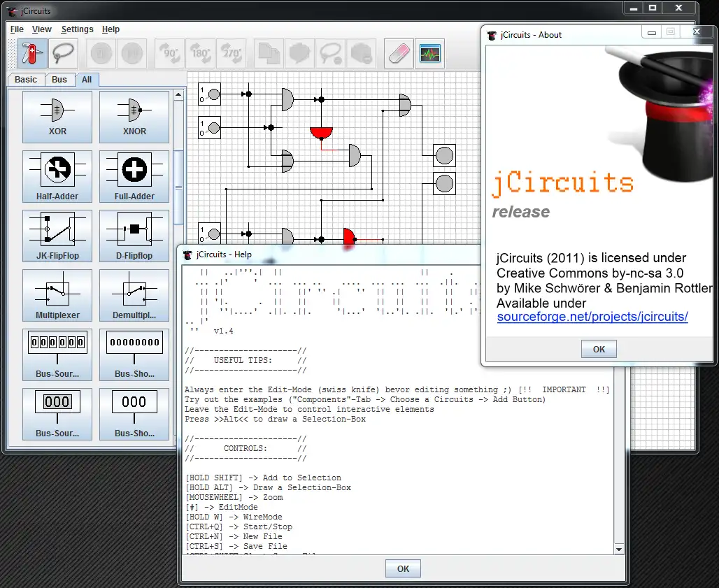The width and height of the screenshot is (719, 588).
Task: Click the jCircuits logo text in About
Action: (563, 183)
